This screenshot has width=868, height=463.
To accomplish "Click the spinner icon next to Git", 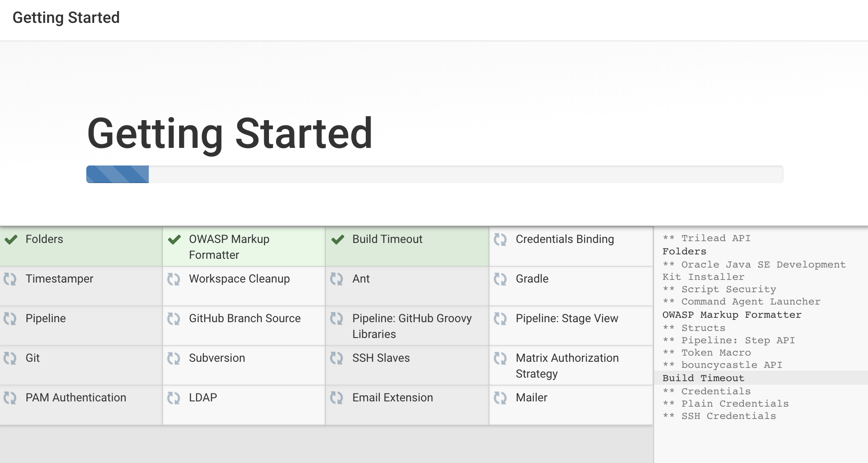I will tap(10, 358).
